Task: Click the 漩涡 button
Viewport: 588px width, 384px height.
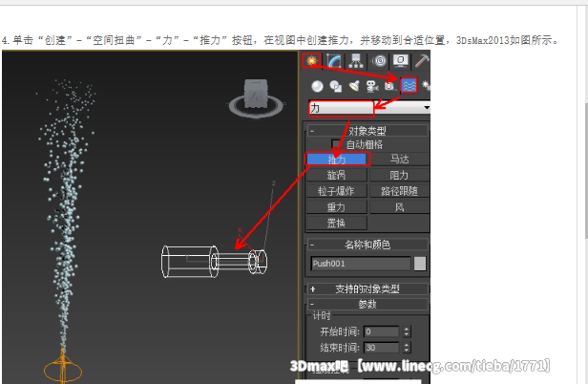Action: click(337, 175)
